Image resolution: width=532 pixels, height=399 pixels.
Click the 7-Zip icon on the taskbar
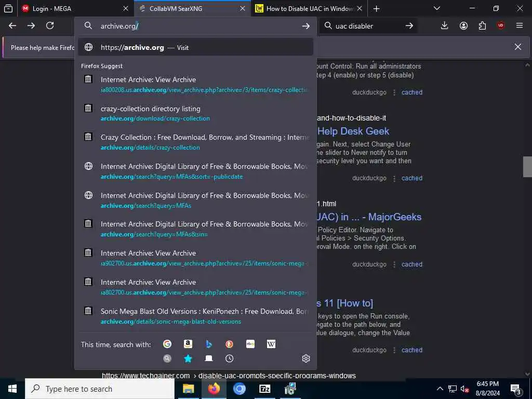point(264,389)
